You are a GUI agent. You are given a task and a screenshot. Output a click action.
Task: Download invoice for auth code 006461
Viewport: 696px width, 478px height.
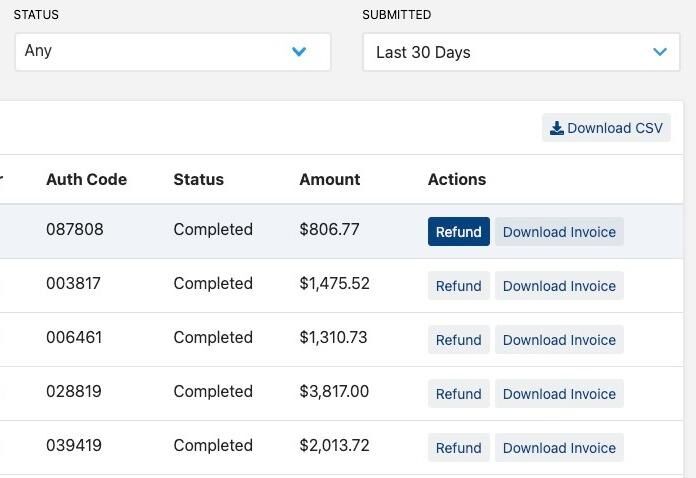(x=559, y=340)
